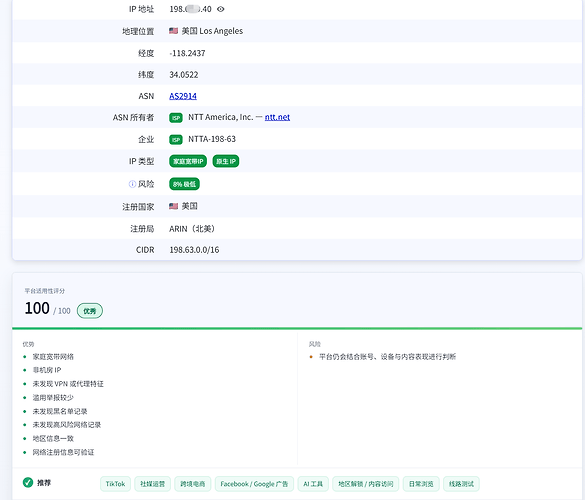Click the green checkmark beside 推荐
The width and height of the screenshot is (585, 500).
coord(28,482)
